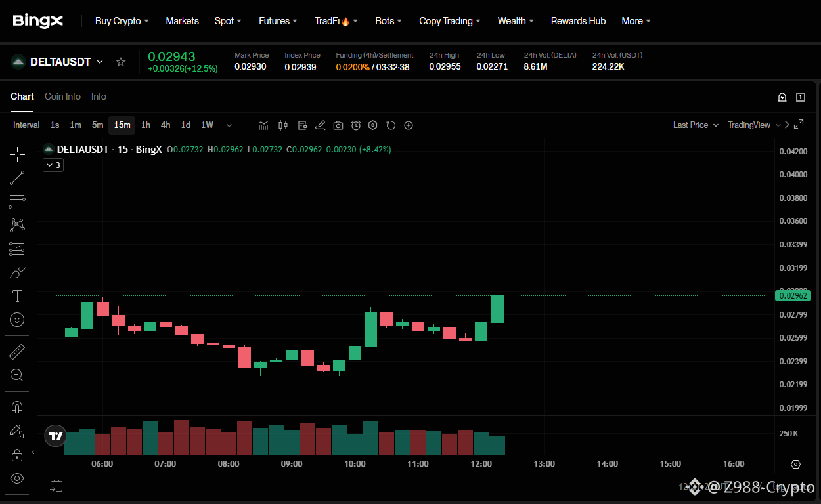Click the BingX logo
Viewport: 821px width, 504px height.
(38, 21)
